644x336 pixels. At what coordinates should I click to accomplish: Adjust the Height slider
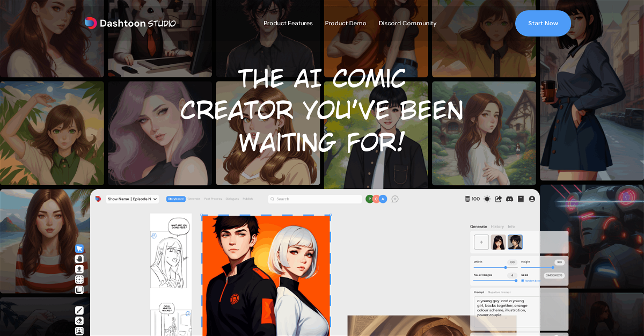537,267
